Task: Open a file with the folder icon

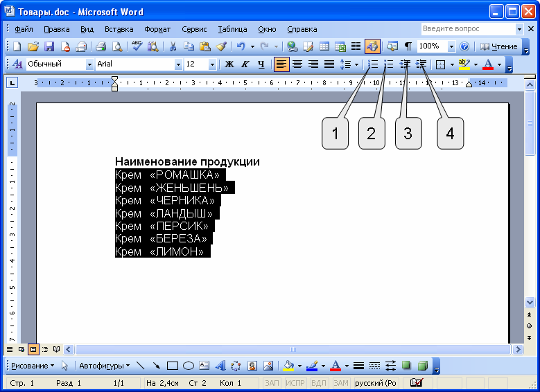Action: [x=33, y=46]
